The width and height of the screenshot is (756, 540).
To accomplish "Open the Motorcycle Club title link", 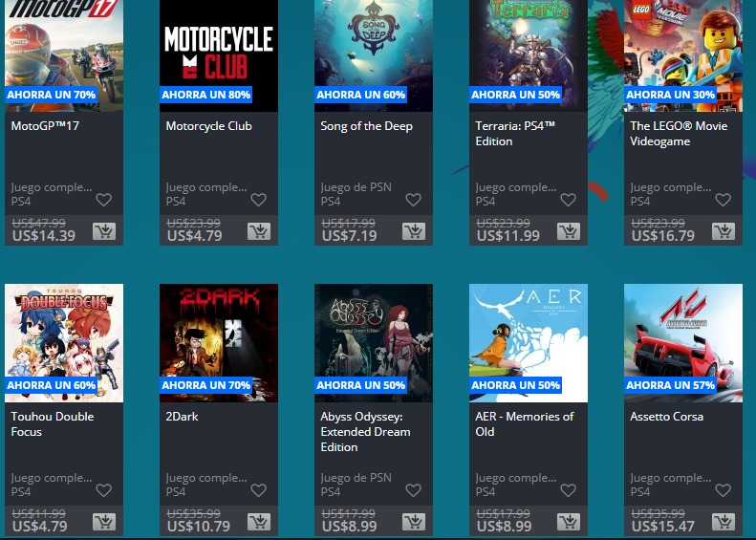I will pos(208,126).
